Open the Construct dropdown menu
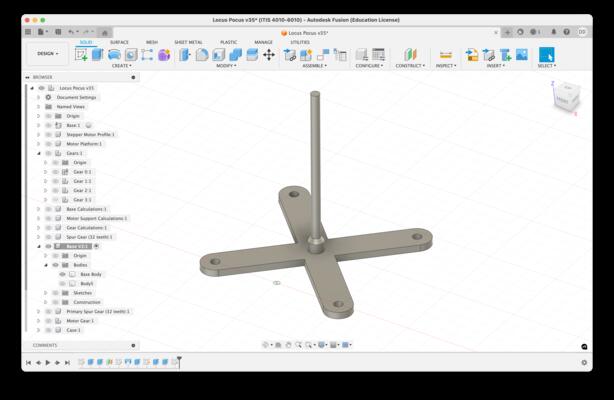 point(410,66)
